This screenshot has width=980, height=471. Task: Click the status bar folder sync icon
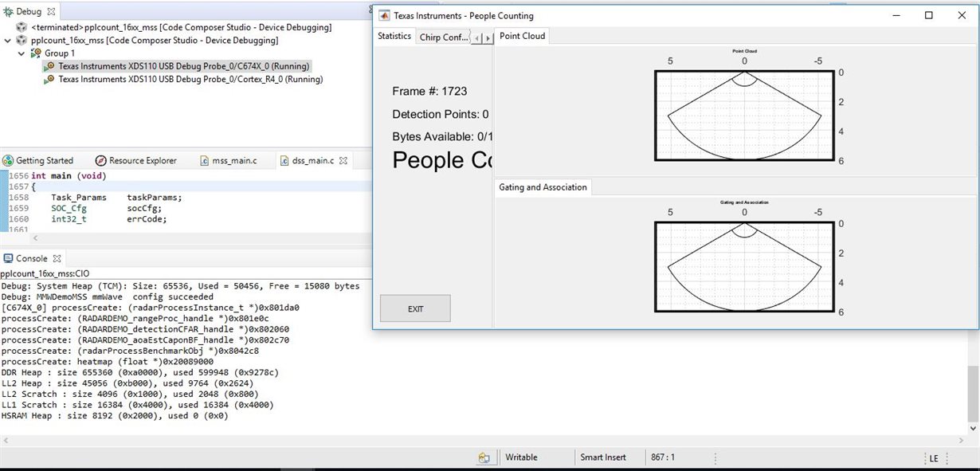tap(484, 457)
